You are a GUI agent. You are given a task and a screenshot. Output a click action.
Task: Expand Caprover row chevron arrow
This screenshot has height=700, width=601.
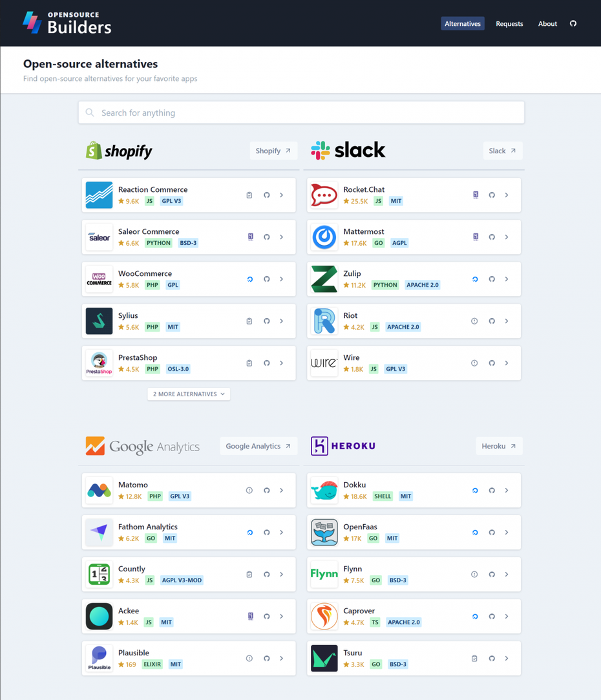click(x=507, y=616)
